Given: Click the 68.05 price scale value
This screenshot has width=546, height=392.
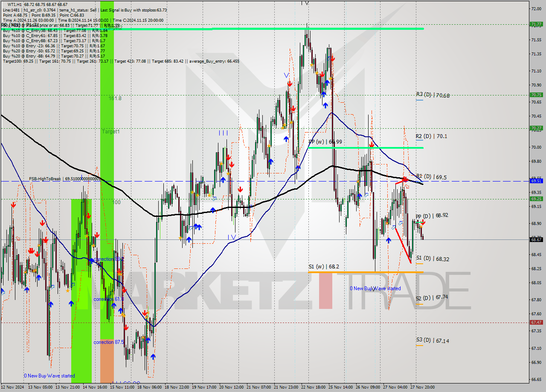Looking at the screenshot, I should click(x=536, y=283).
